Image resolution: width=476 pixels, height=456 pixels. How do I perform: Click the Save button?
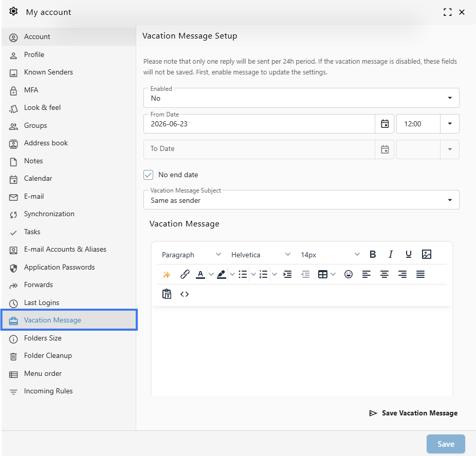tap(446, 444)
